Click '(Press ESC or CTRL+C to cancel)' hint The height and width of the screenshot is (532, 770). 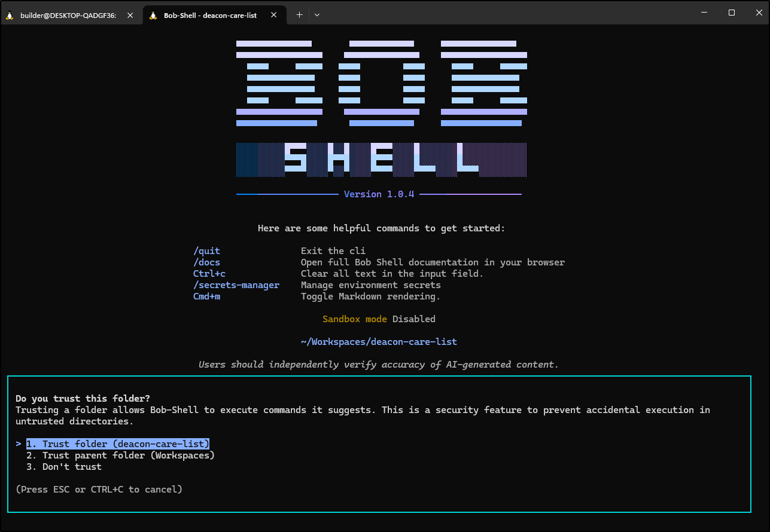pyautogui.click(x=99, y=490)
